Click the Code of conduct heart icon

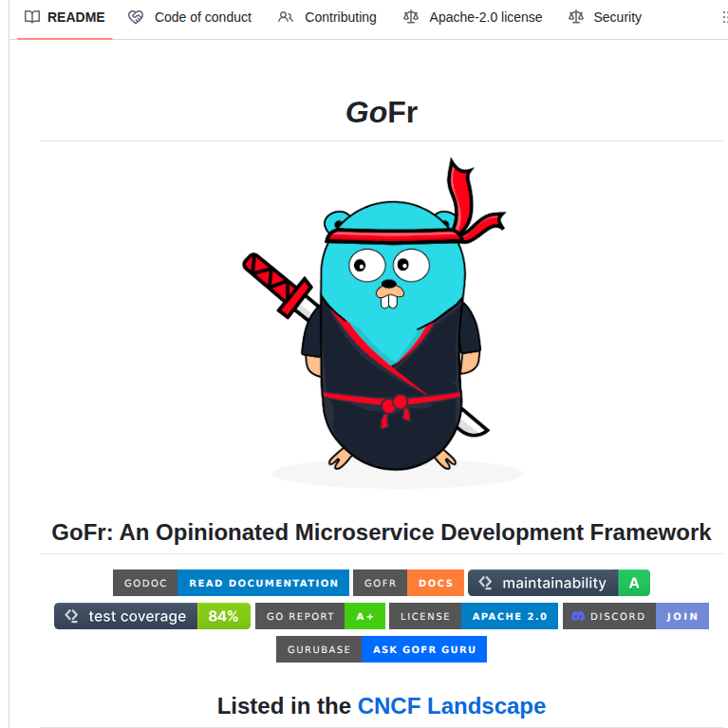[136, 17]
